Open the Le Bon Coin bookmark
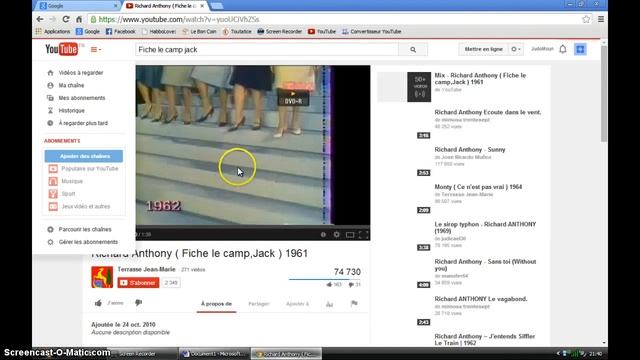This screenshot has width=640, height=360. (x=199, y=31)
